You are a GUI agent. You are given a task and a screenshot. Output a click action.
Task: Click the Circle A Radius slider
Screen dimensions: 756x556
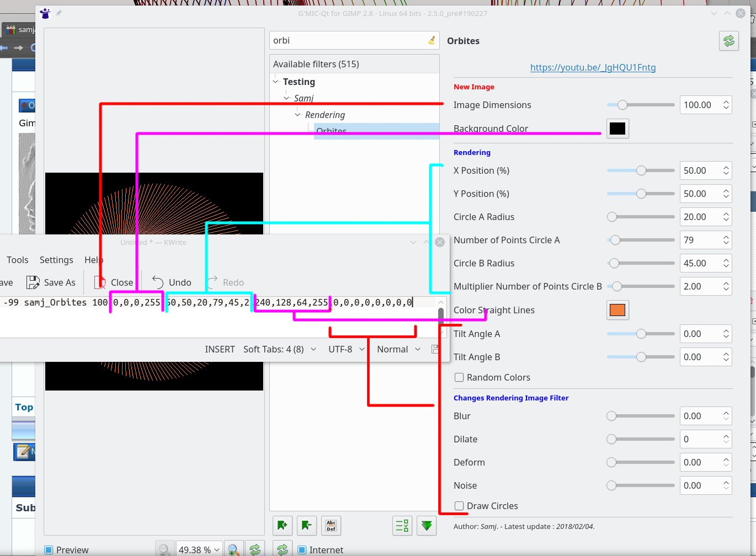pos(641,217)
